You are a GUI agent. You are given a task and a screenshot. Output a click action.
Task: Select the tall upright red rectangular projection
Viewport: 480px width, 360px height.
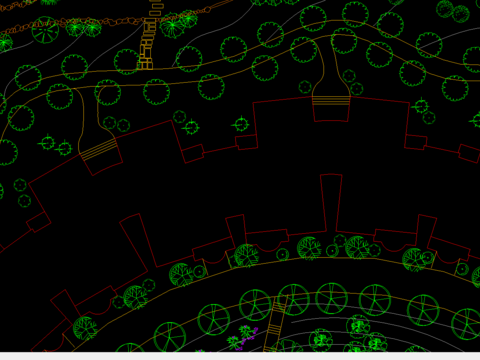(x=331, y=203)
